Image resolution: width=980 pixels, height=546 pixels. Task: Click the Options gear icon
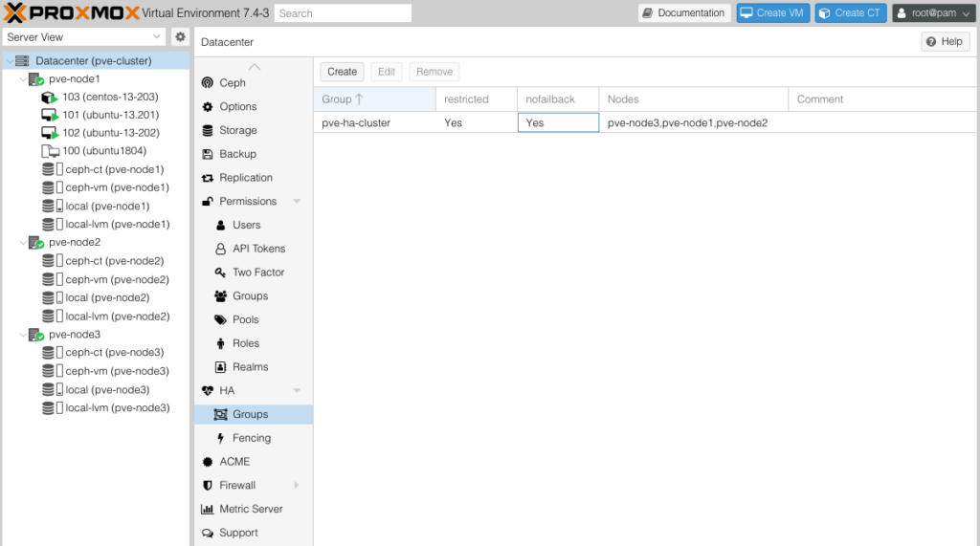(208, 107)
